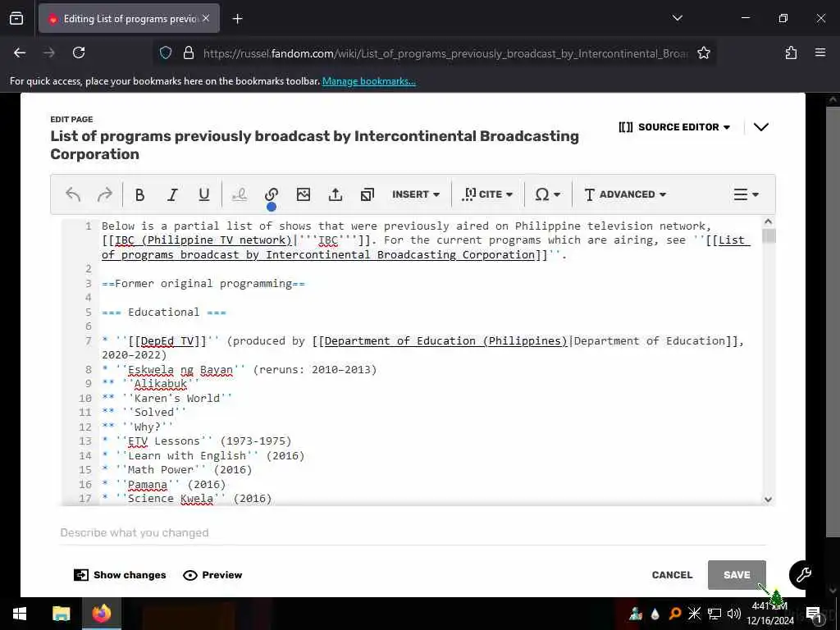Open tracking protection shield icon
Image resolution: width=840 pixels, height=630 pixels.
click(166, 52)
